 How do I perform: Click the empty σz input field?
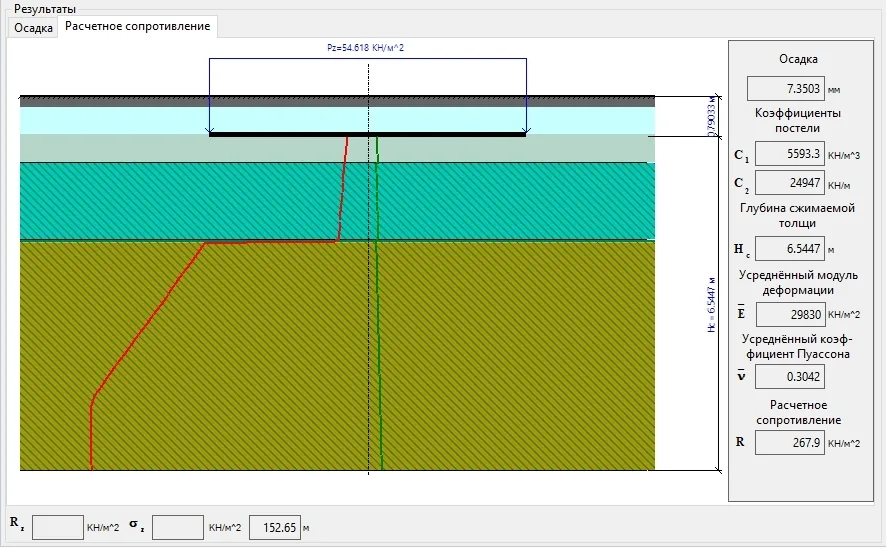(x=178, y=527)
